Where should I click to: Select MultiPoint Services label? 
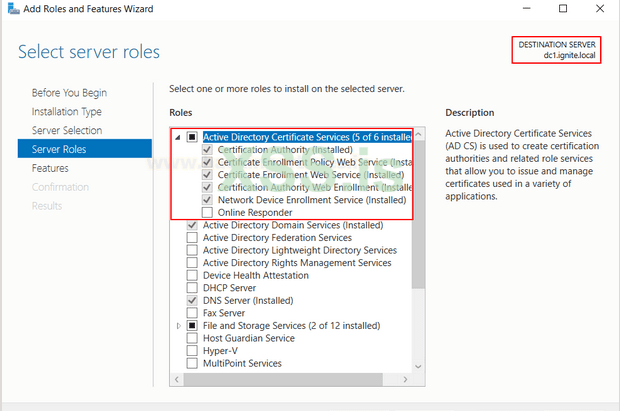coord(242,363)
